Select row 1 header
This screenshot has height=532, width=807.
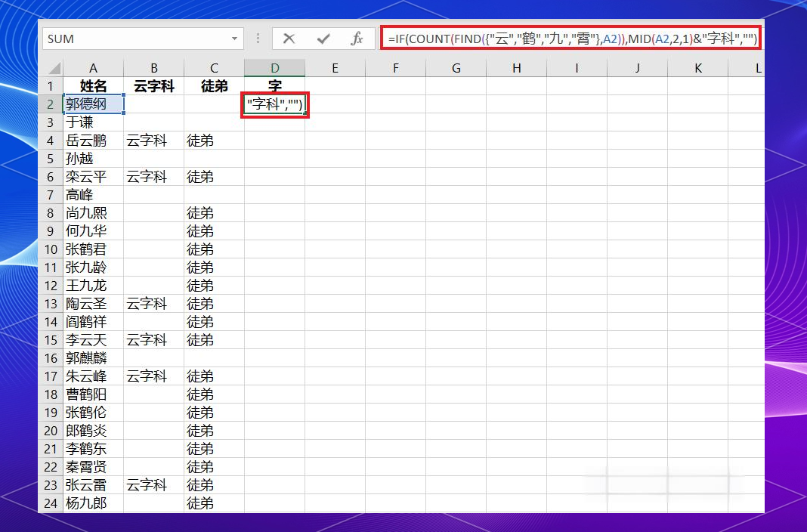(x=51, y=86)
